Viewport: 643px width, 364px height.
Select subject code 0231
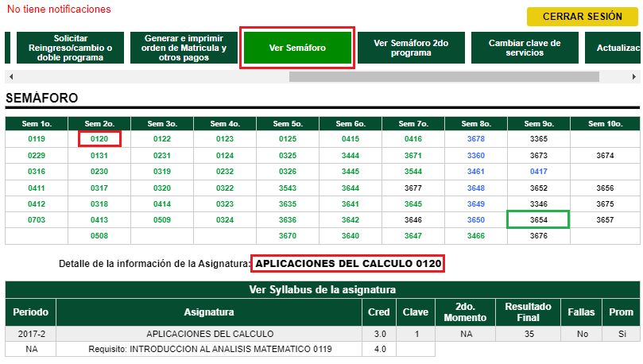[x=162, y=156]
